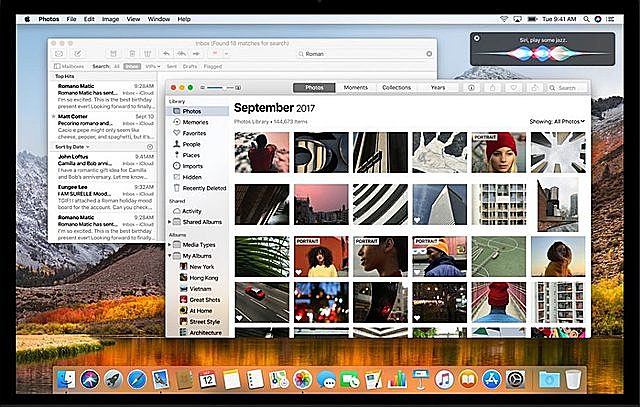
Task: Click the rotate button in Photos toolbar
Action: coord(535,87)
